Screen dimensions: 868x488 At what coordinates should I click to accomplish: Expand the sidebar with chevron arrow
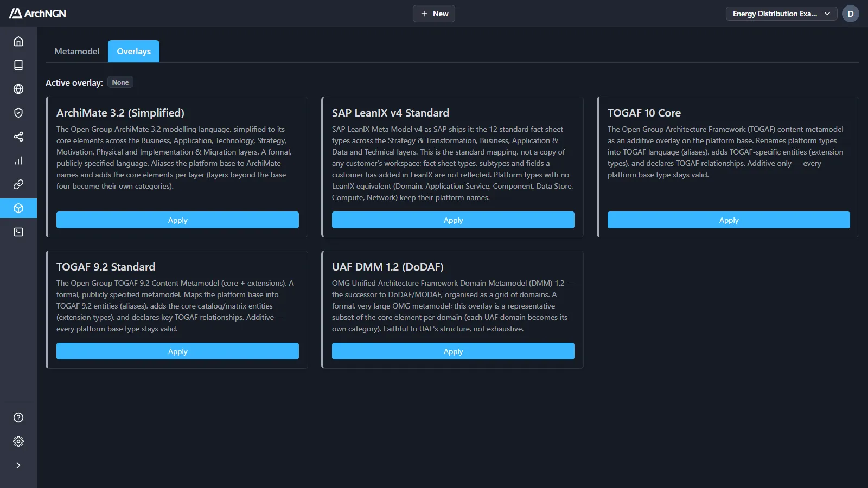(18, 465)
